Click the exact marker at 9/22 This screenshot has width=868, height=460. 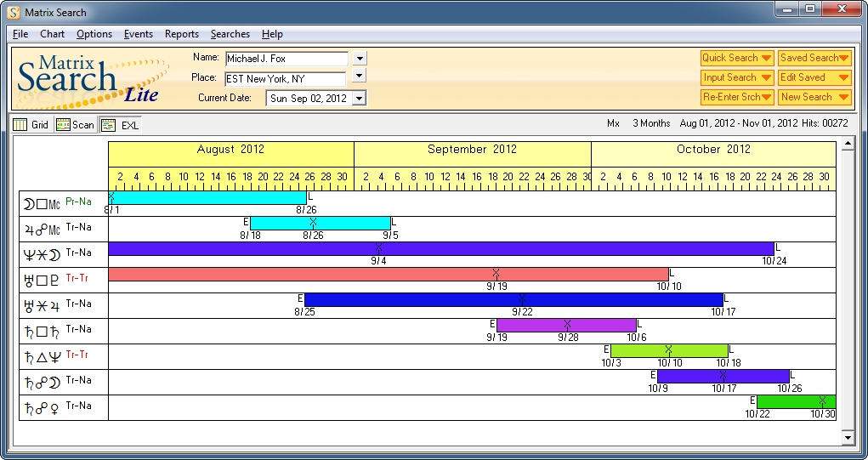coord(522,298)
